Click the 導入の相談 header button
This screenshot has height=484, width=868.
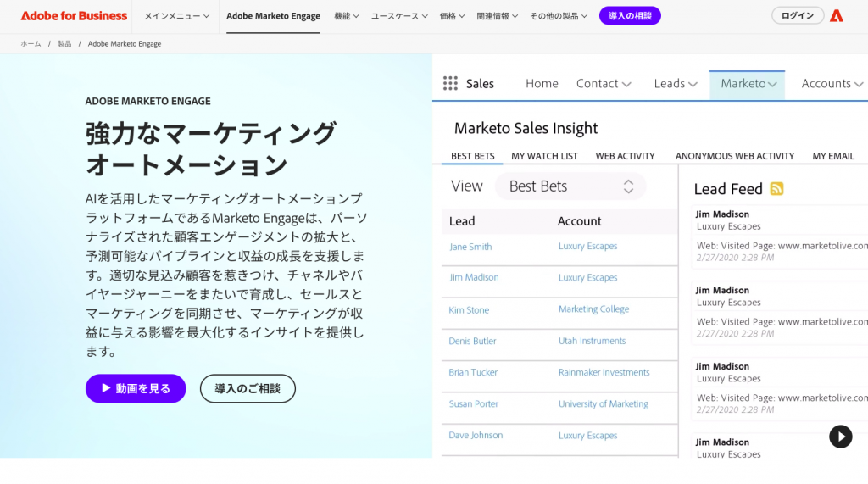tap(630, 16)
